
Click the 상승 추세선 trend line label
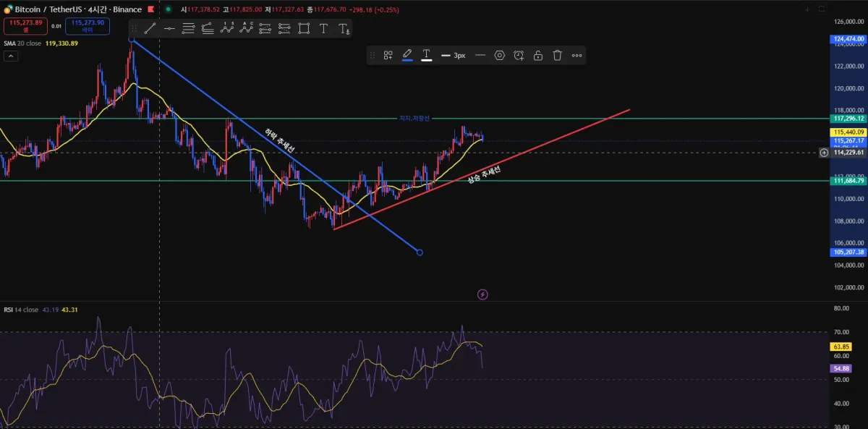click(484, 174)
